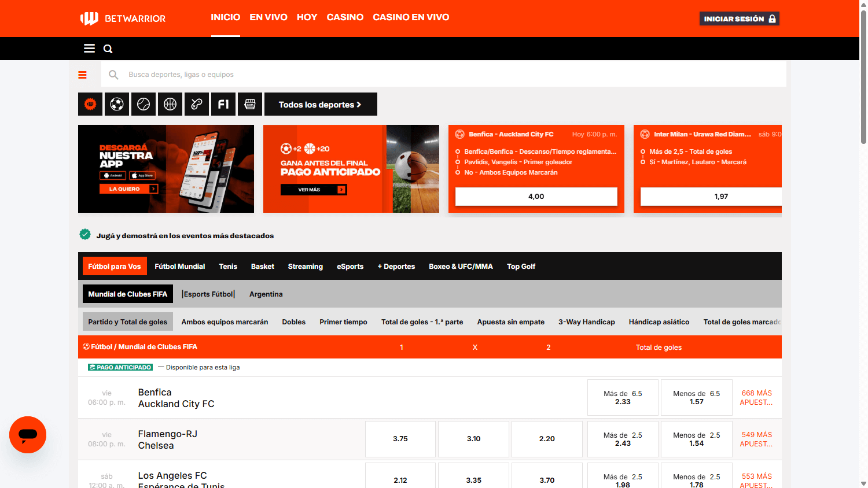This screenshot has height=488, width=868.
Task: Select the UFC/MMA glove icon
Action: pos(250,104)
